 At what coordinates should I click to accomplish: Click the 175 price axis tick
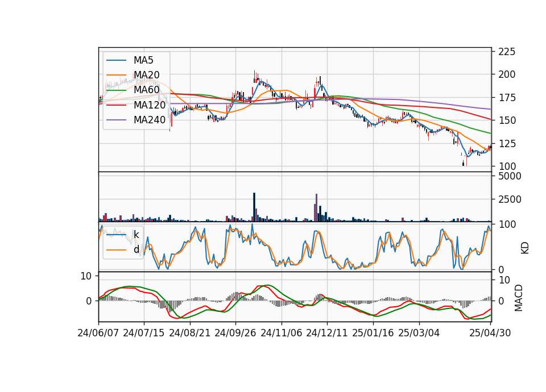[507, 97]
